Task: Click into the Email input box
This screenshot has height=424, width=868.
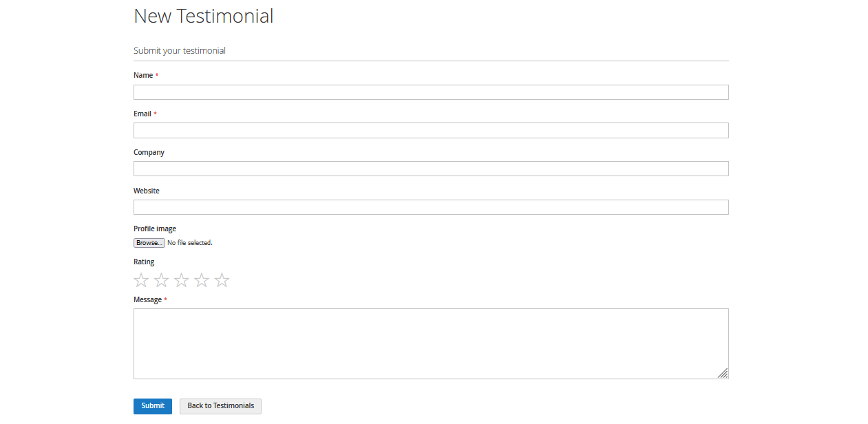Action: [x=431, y=131]
